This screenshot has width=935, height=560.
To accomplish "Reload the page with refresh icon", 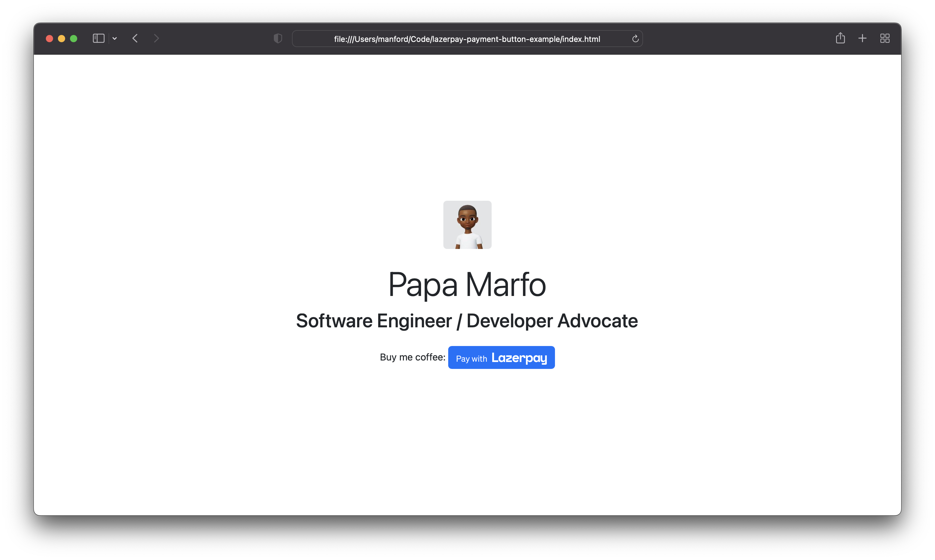I will (635, 39).
